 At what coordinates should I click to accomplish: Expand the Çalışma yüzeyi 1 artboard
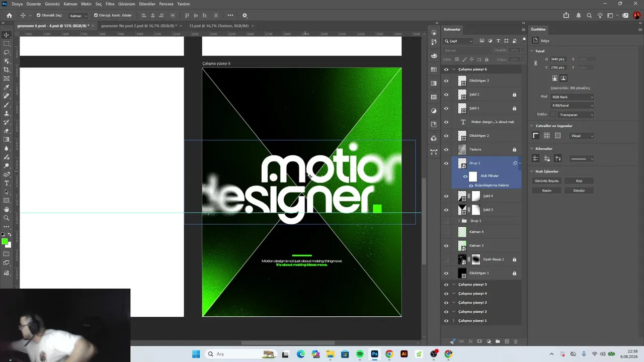click(x=454, y=321)
